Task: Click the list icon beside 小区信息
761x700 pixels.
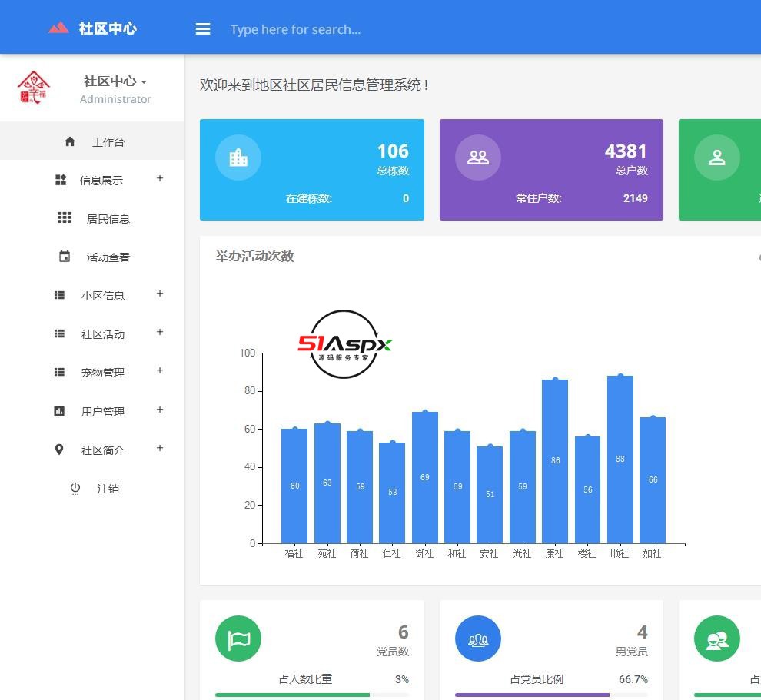Action: [x=59, y=295]
